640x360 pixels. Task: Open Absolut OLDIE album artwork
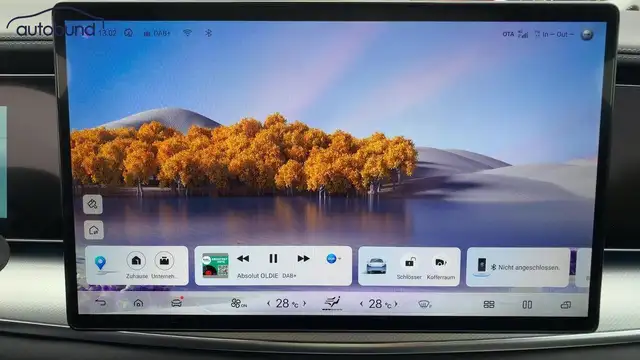point(215,265)
